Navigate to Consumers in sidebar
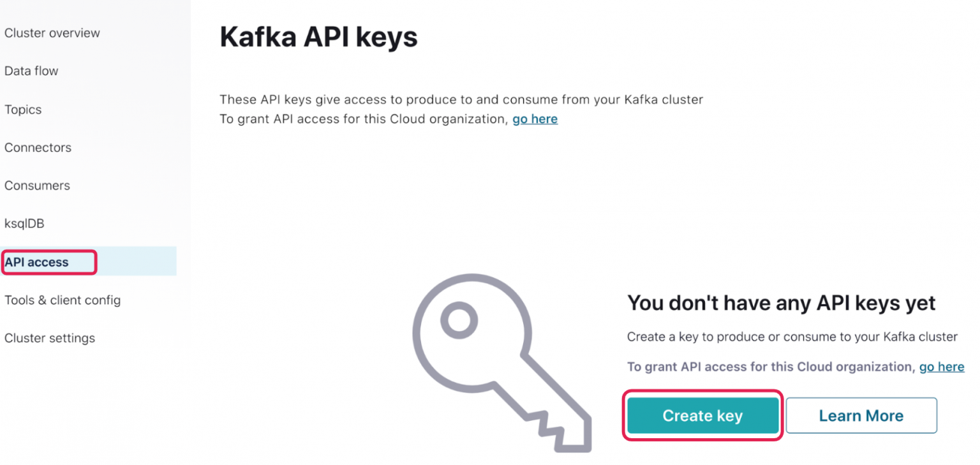The image size is (980, 465). [37, 186]
